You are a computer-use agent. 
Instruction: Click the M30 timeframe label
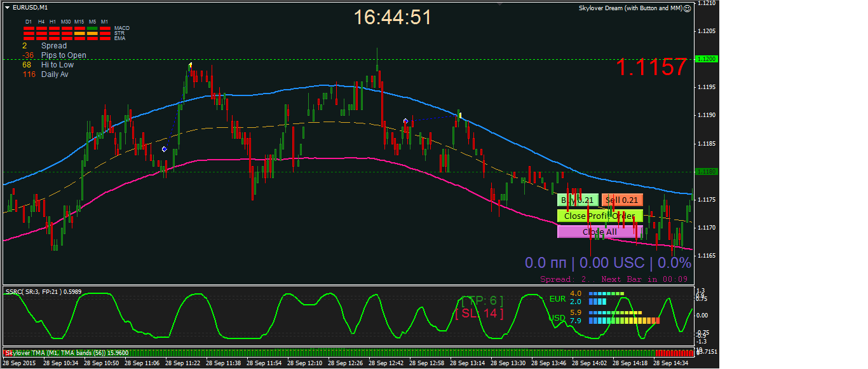pos(66,22)
